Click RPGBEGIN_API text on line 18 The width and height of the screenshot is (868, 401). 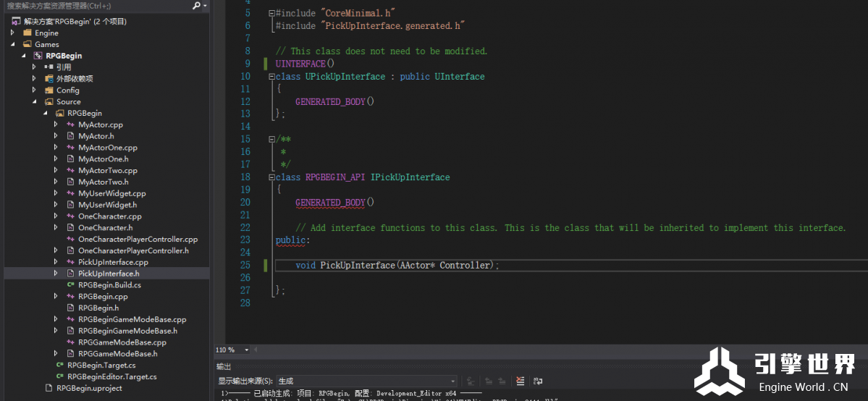[335, 177]
